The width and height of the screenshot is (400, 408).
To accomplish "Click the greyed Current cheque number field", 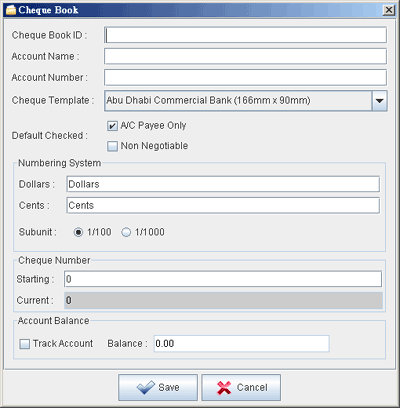I will pos(223,300).
